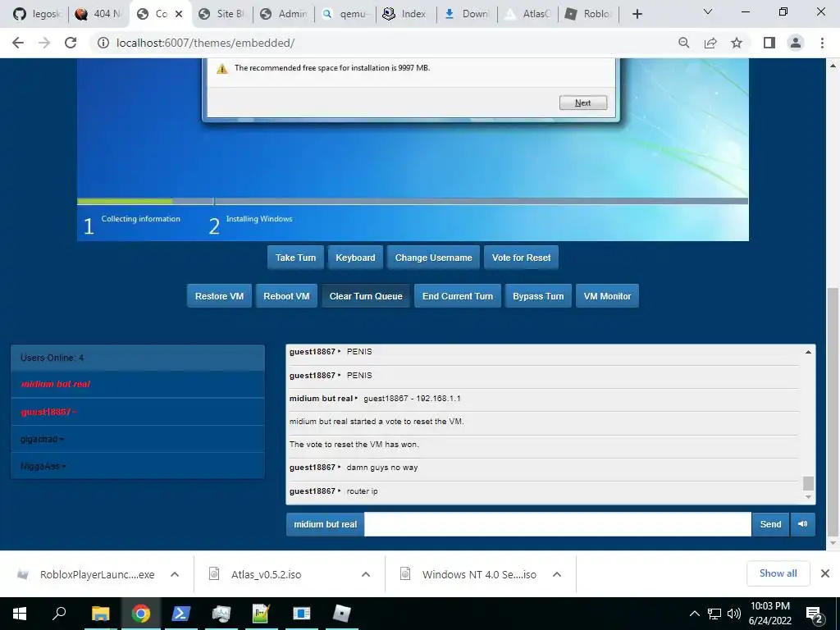Image resolution: width=840 pixels, height=630 pixels.
Task: Open Windows NT 4.0 iso download options arrow
Action: pos(557,574)
